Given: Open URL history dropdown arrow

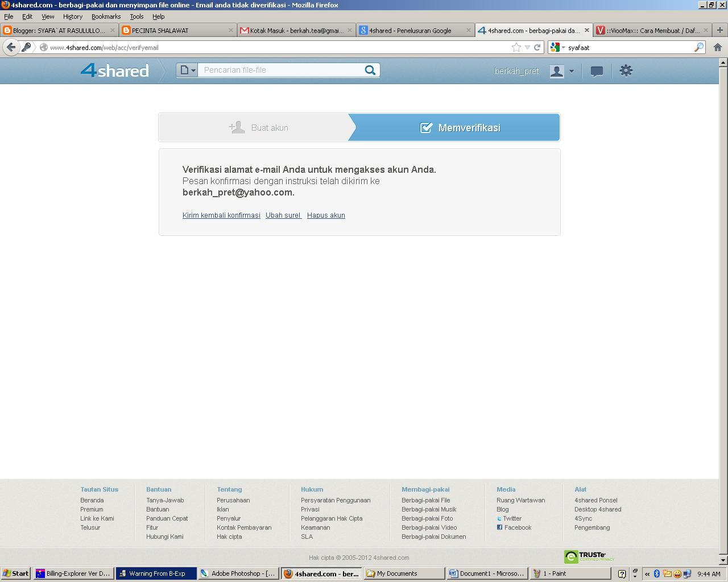Looking at the screenshot, I should tap(527, 47).
